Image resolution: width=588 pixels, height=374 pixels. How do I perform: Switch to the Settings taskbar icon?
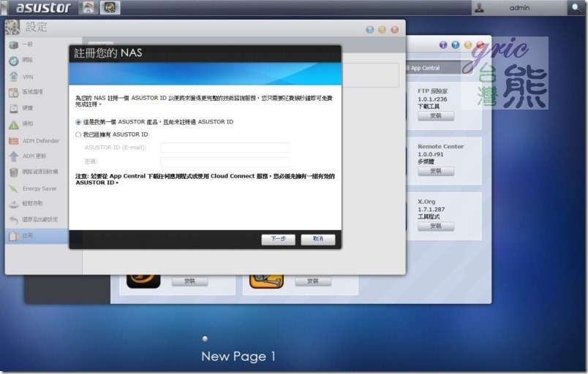click(x=110, y=7)
